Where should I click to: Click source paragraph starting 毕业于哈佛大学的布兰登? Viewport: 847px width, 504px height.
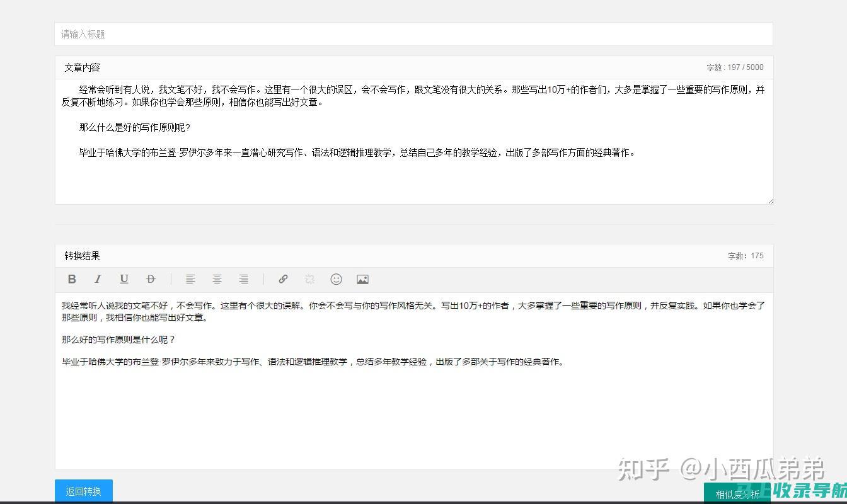pyautogui.click(x=357, y=152)
